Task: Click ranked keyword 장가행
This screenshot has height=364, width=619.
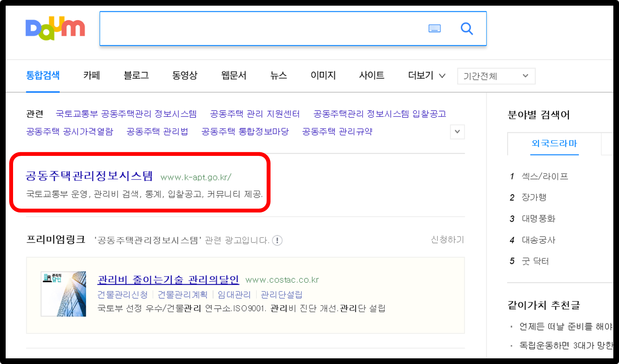Action: click(534, 197)
